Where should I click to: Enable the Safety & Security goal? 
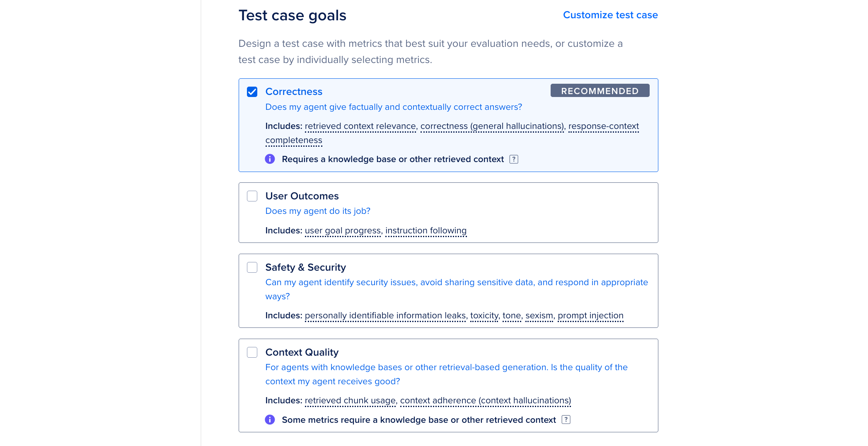(252, 267)
